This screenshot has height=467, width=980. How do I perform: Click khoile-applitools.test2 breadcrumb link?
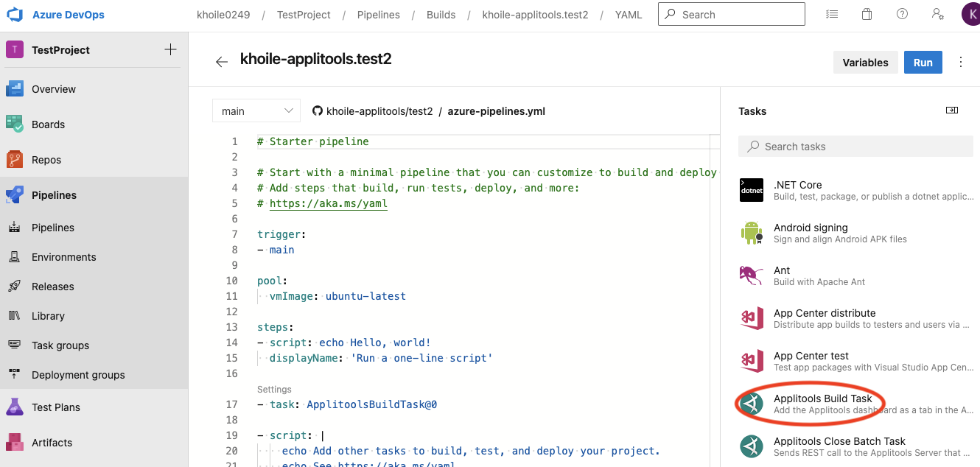click(536, 15)
